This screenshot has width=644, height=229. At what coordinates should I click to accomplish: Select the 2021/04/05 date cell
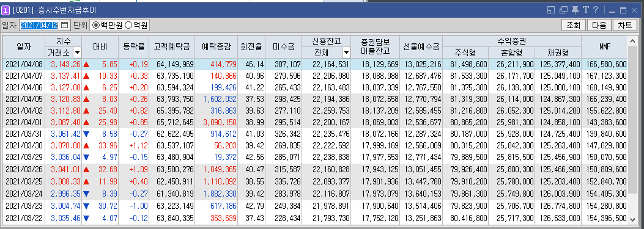coord(24,99)
